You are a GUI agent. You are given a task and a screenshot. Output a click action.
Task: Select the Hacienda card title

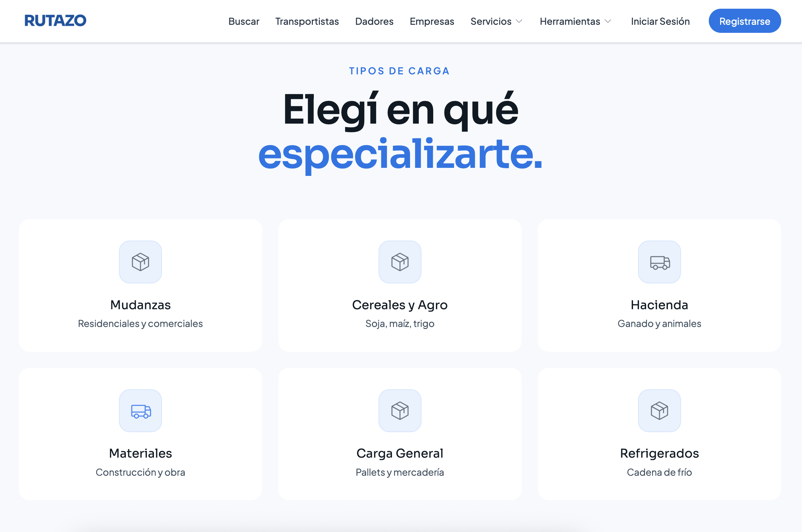(x=660, y=305)
